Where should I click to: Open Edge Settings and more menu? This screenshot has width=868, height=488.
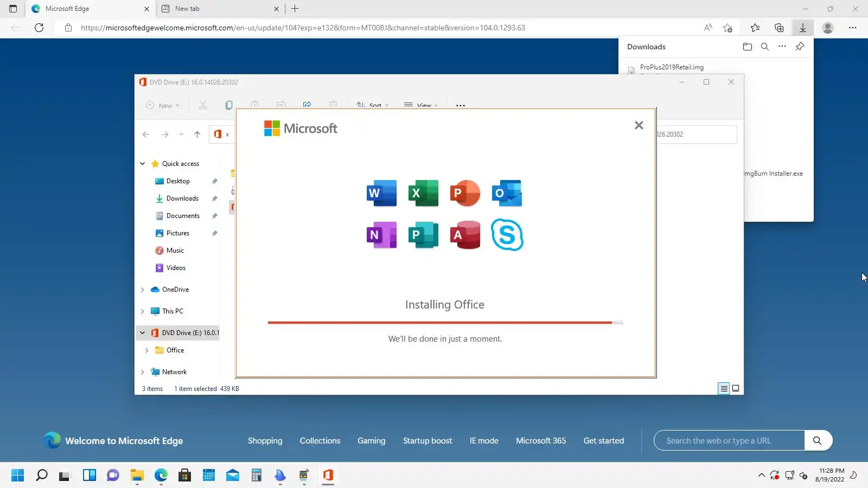(853, 28)
